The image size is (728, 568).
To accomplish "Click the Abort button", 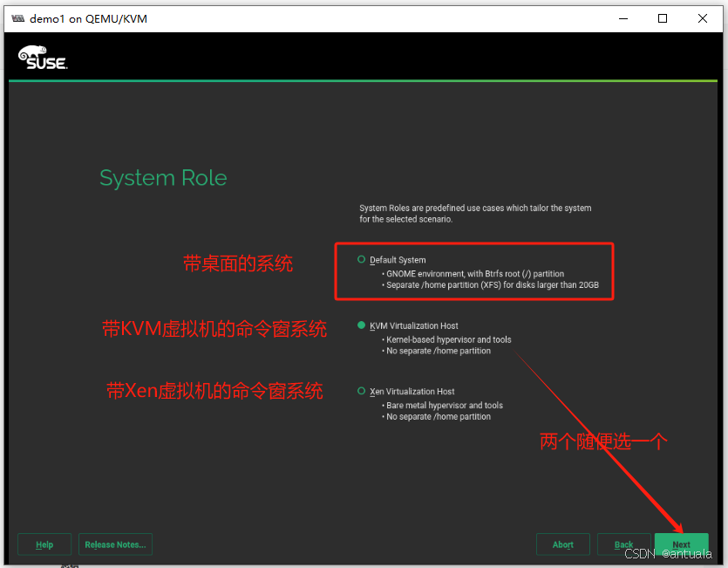I will point(562,544).
